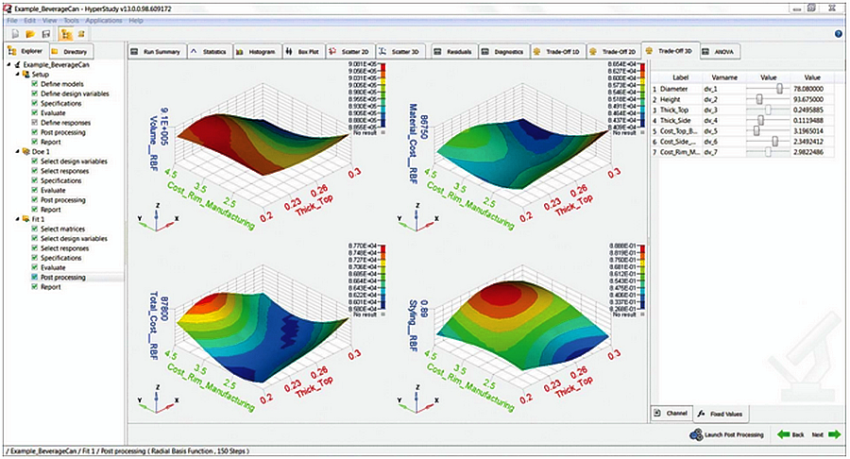
Task: Toggle the Define models checkbox under Setup
Action: tap(35, 84)
